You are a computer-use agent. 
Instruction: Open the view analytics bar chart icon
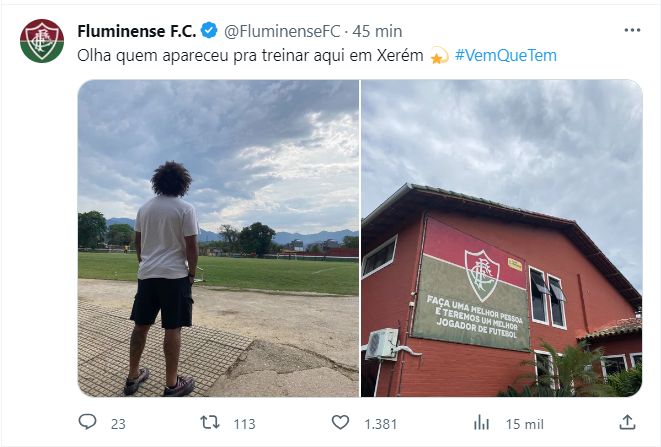tap(481, 422)
